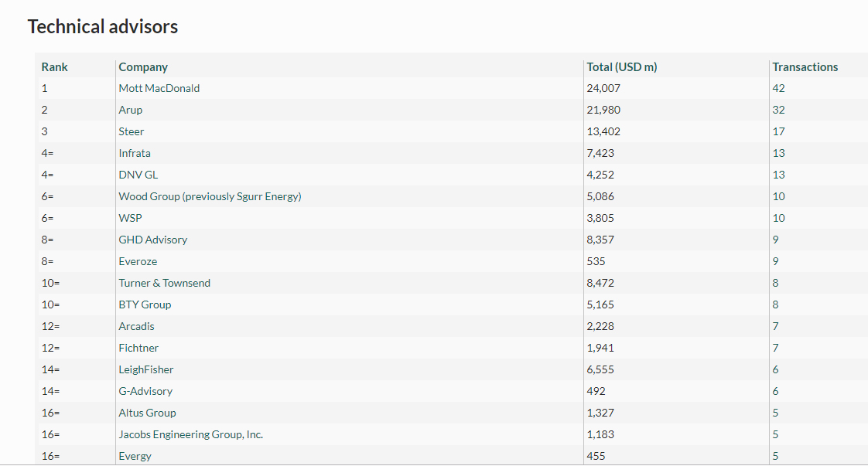Click Jacobs Engineering Group, Inc.
The image size is (868, 466).
[x=190, y=434]
